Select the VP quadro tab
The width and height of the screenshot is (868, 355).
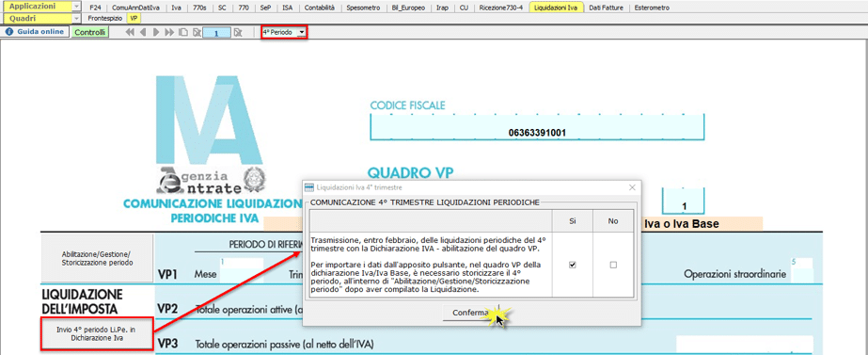tap(134, 18)
